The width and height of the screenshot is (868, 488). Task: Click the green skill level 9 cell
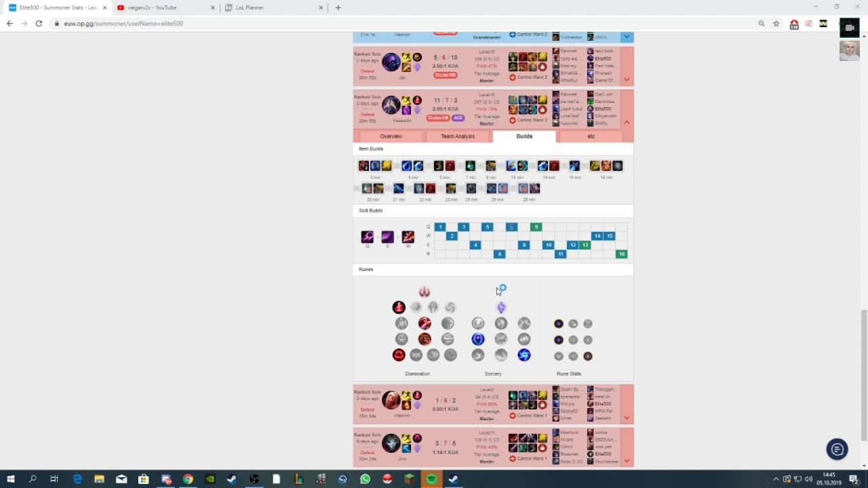coord(536,227)
